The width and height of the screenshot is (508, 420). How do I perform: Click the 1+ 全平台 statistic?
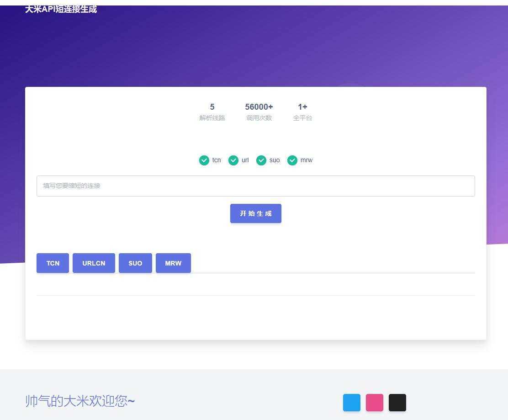pyautogui.click(x=302, y=112)
